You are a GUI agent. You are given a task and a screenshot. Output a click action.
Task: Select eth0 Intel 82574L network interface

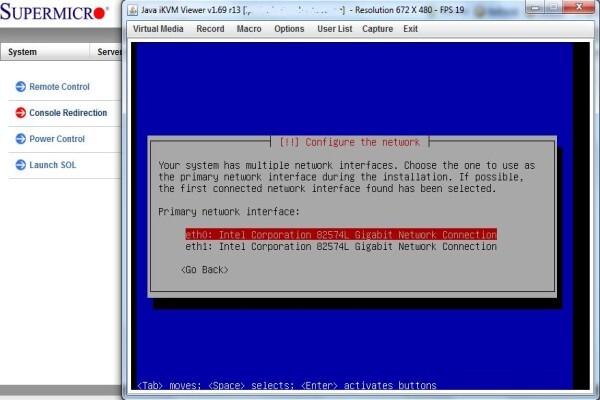pyautogui.click(x=341, y=234)
